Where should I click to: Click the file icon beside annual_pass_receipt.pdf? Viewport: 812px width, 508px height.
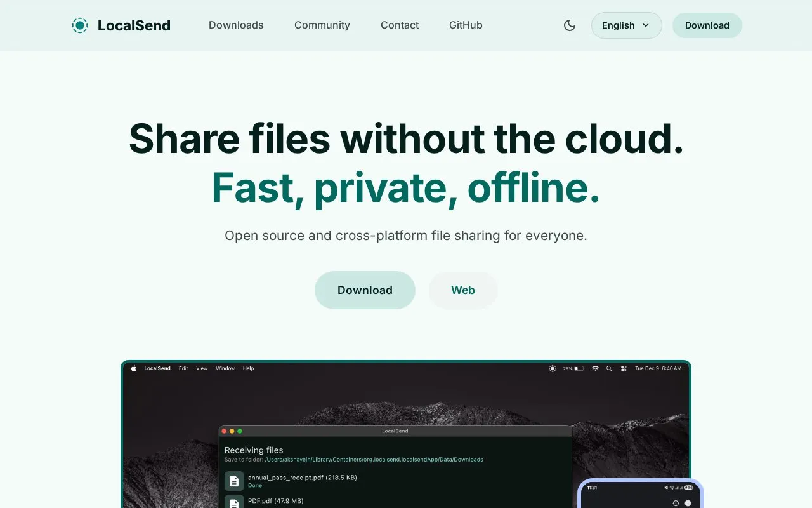click(x=234, y=481)
